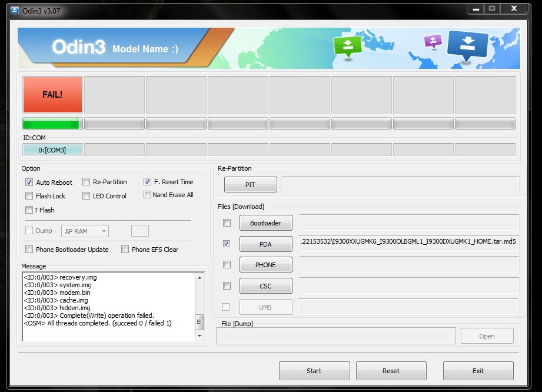542x392 pixels.
Task: Click the PIT button
Action: pyautogui.click(x=250, y=185)
